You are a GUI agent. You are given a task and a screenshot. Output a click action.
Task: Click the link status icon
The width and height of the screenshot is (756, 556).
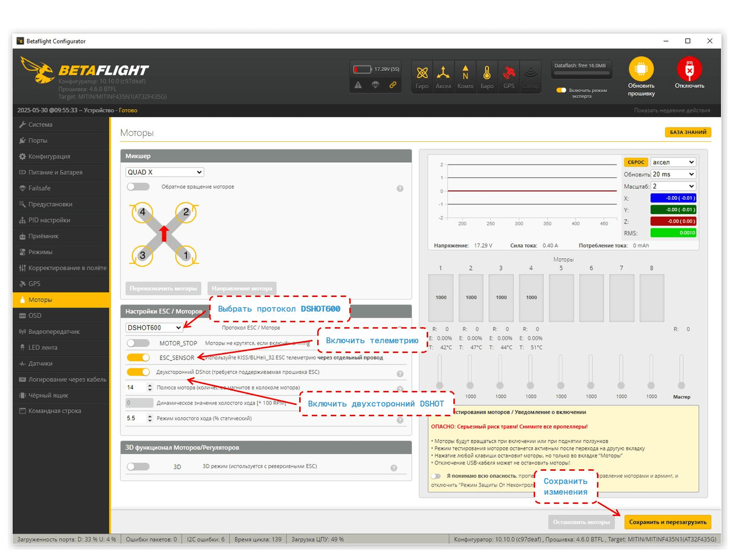pyautogui.click(x=393, y=85)
